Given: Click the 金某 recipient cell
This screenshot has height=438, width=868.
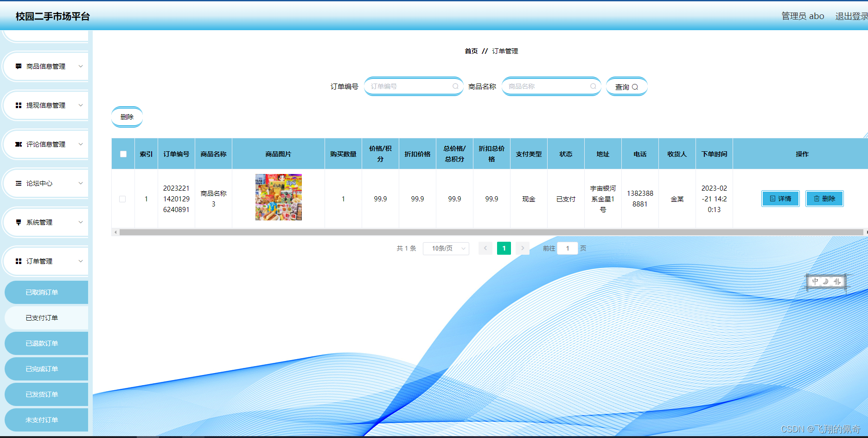Looking at the screenshot, I should click(x=677, y=199).
